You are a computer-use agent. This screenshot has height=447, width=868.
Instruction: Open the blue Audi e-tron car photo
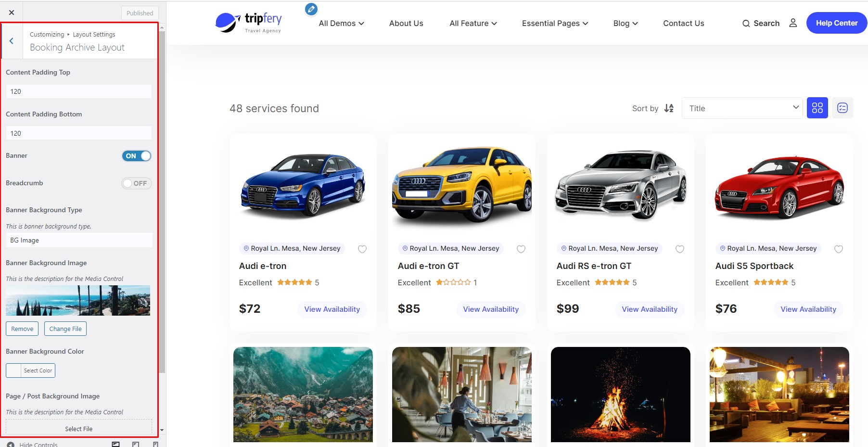coord(303,185)
